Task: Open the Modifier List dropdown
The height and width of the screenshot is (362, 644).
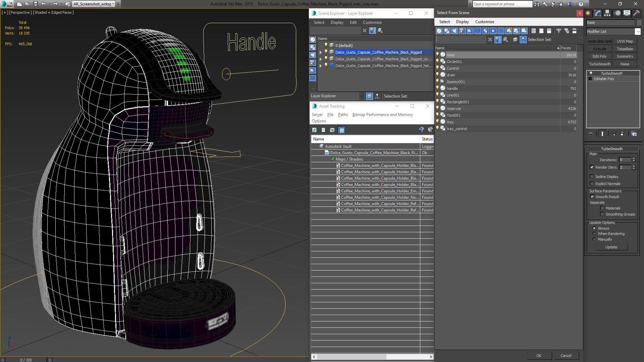Action: pos(638,32)
